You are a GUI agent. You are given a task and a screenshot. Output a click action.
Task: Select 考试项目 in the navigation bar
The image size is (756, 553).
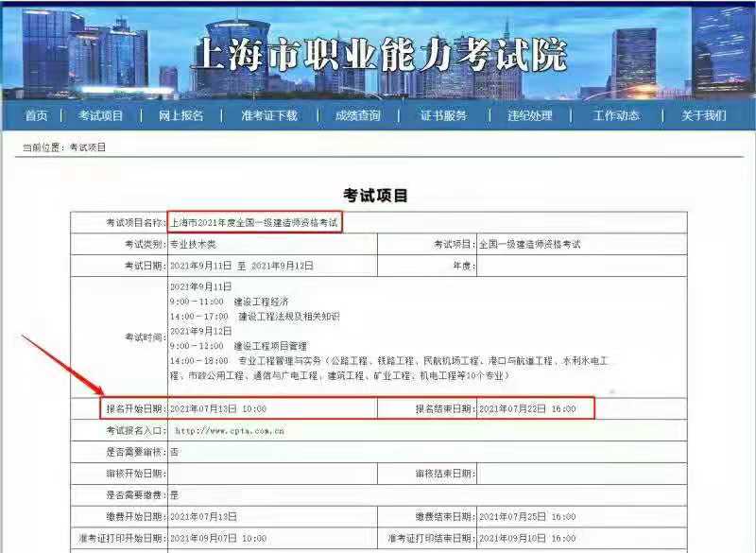[101, 115]
